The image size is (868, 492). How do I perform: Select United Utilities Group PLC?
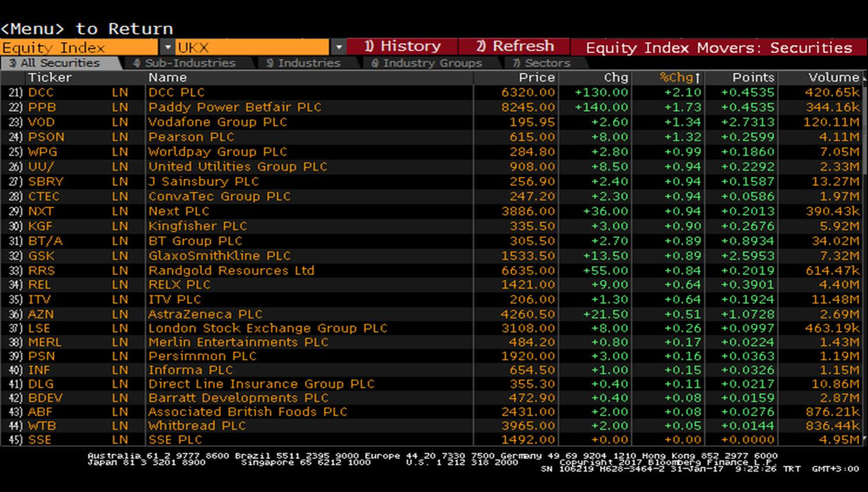coord(237,167)
